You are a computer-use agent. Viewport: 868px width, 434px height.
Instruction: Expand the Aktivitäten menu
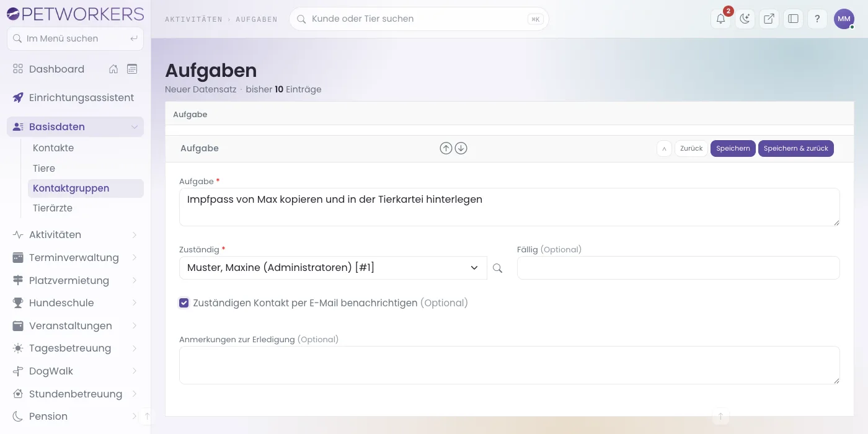click(135, 234)
